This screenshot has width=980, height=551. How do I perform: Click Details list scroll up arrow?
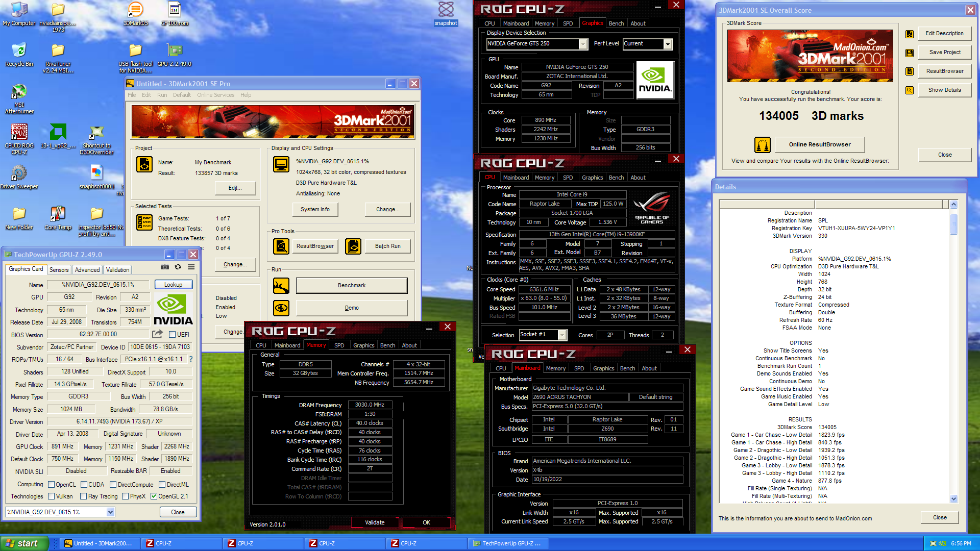pyautogui.click(x=953, y=205)
